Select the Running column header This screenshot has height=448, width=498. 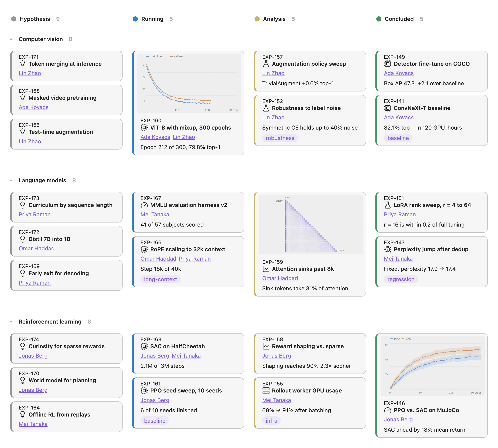(x=152, y=19)
